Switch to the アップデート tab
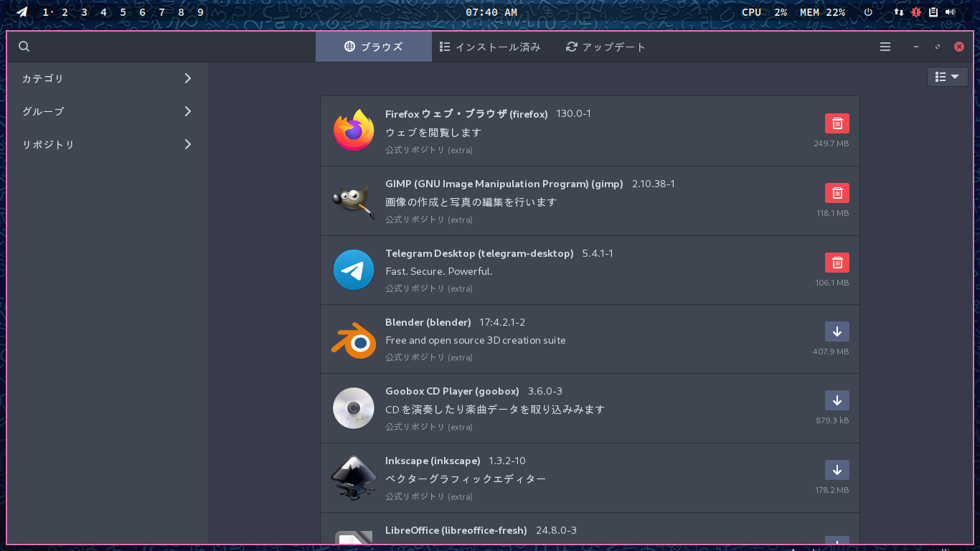Viewport: 980px width, 551px height. [606, 47]
